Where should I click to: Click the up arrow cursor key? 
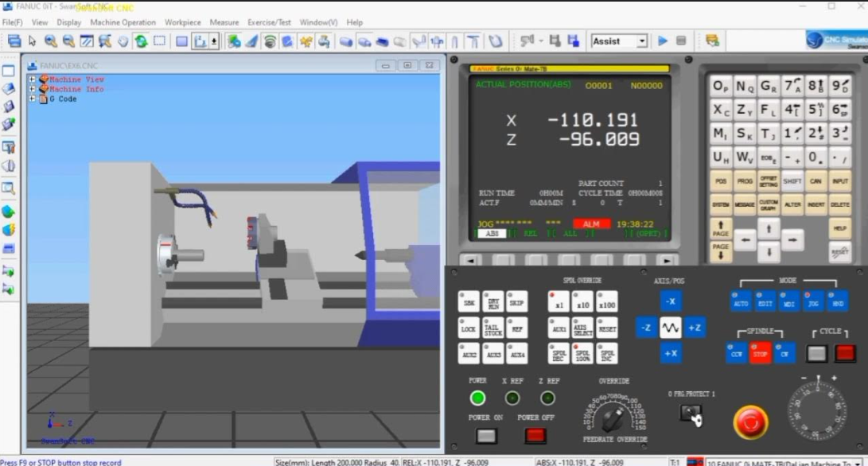(x=769, y=228)
